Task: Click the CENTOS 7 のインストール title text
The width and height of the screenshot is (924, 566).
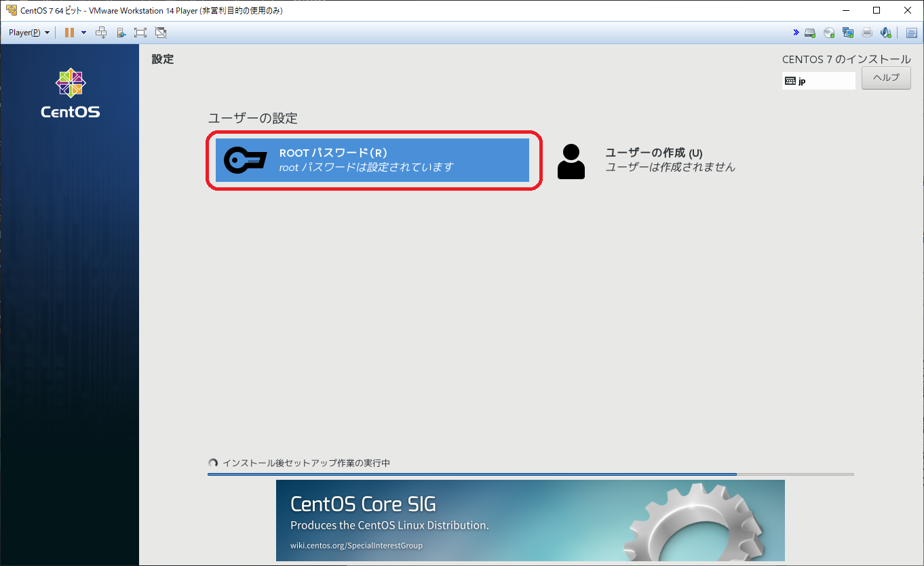Action: [x=847, y=60]
